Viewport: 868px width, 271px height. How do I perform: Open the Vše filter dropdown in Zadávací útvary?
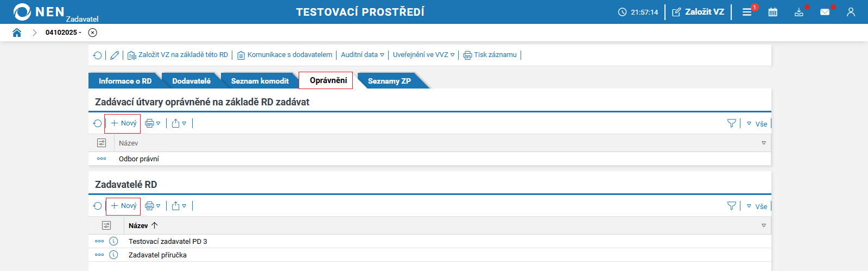coord(757,124)
